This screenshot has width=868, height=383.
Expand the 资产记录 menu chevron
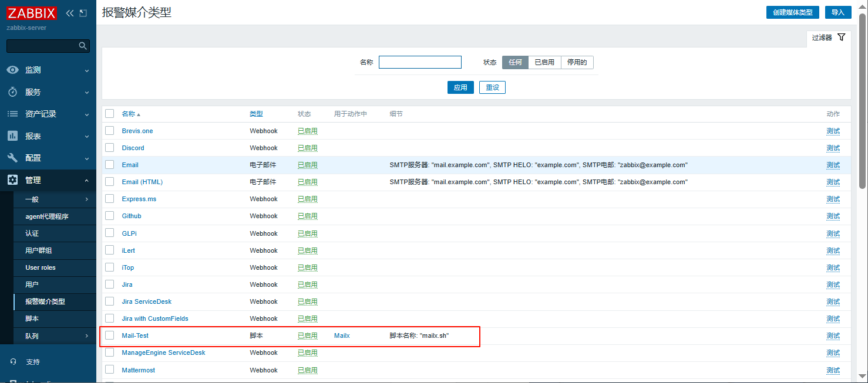[x=87, y=114]
